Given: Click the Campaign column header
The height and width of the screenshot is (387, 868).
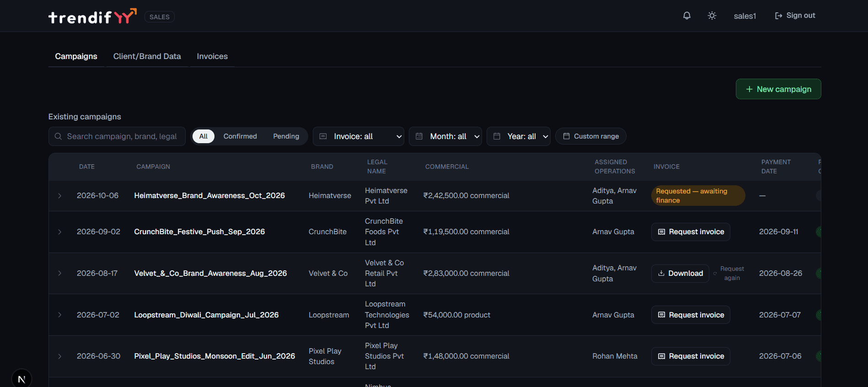Looking at the screenshot, I should click(x=153, y=167).
